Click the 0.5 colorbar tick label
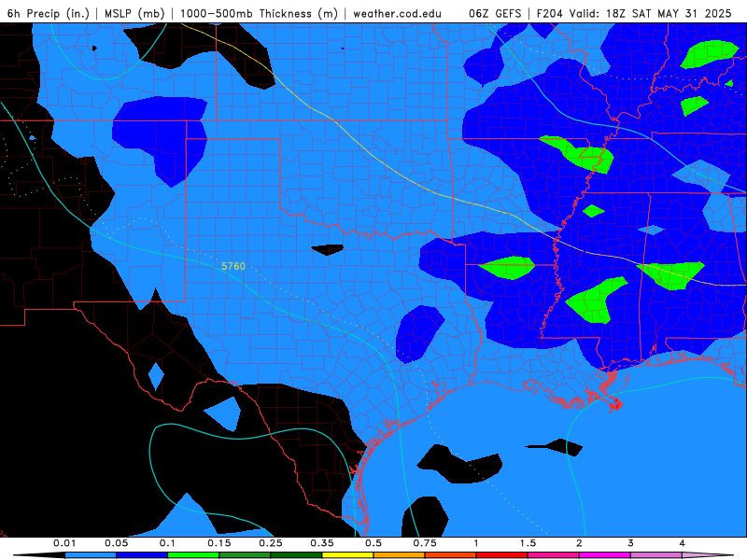Viewport: 747px width, 560px height. (373, 543)
